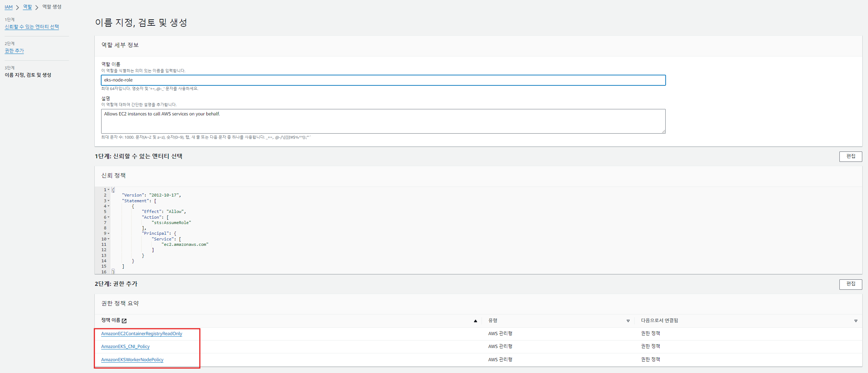
Task: Collapse code fold arrow on line 1
Action: [x=109, y=190]
